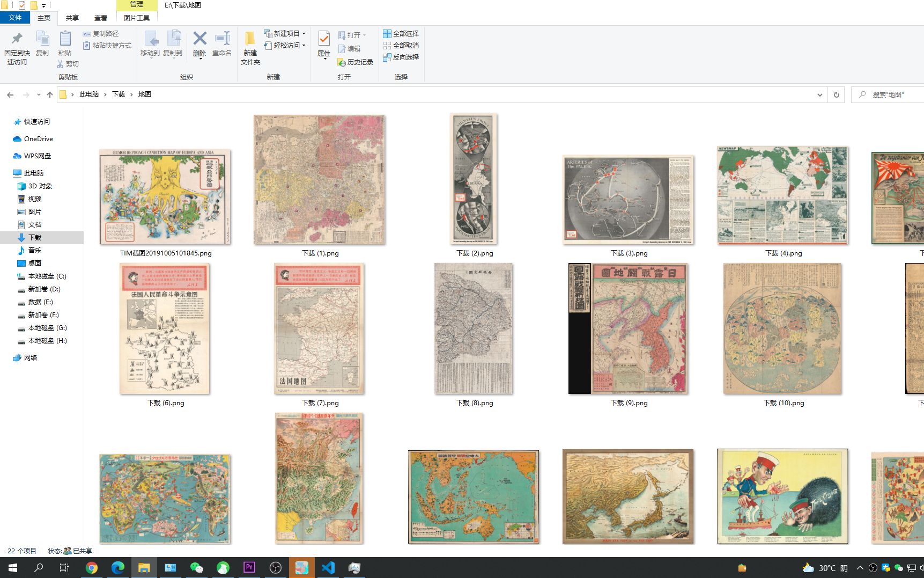Expand the address bar history dropdown
This screenshot has height=578, width=924.
click(820, 95)
